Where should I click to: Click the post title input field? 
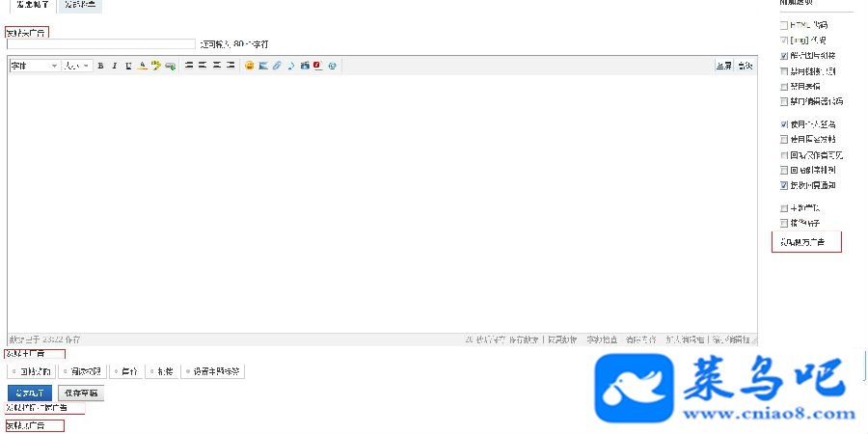(100, 44)
